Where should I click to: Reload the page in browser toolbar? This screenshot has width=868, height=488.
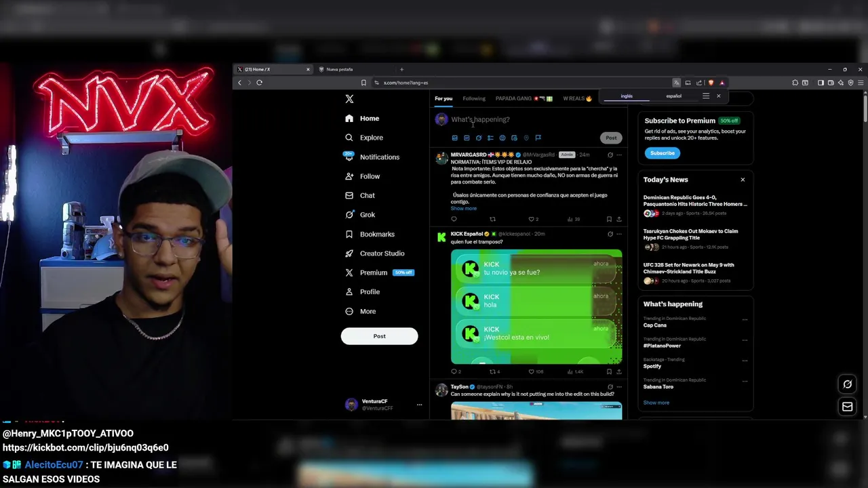coord(259,83)
